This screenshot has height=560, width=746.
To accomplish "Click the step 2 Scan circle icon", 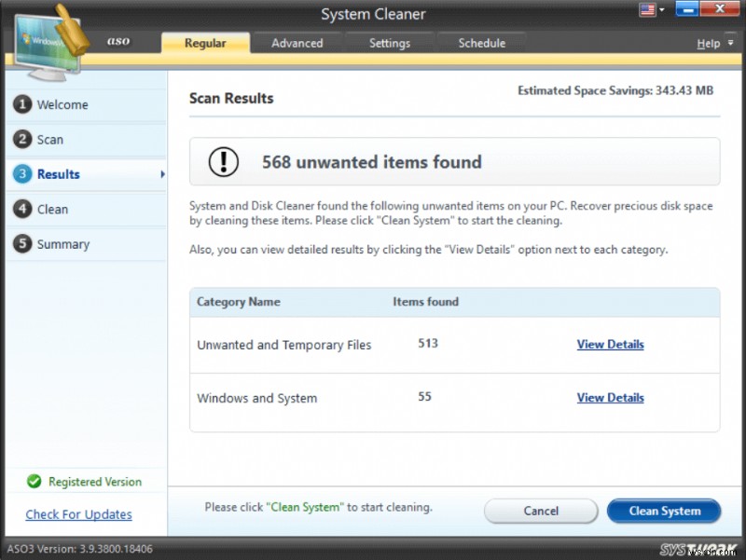I will (21, 139).
